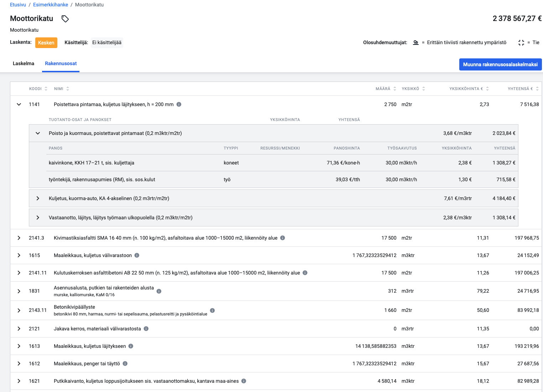Collapse Poisto ja kuormaus section
This screenshot has height=392, width=543.
(x=38, y=133)
